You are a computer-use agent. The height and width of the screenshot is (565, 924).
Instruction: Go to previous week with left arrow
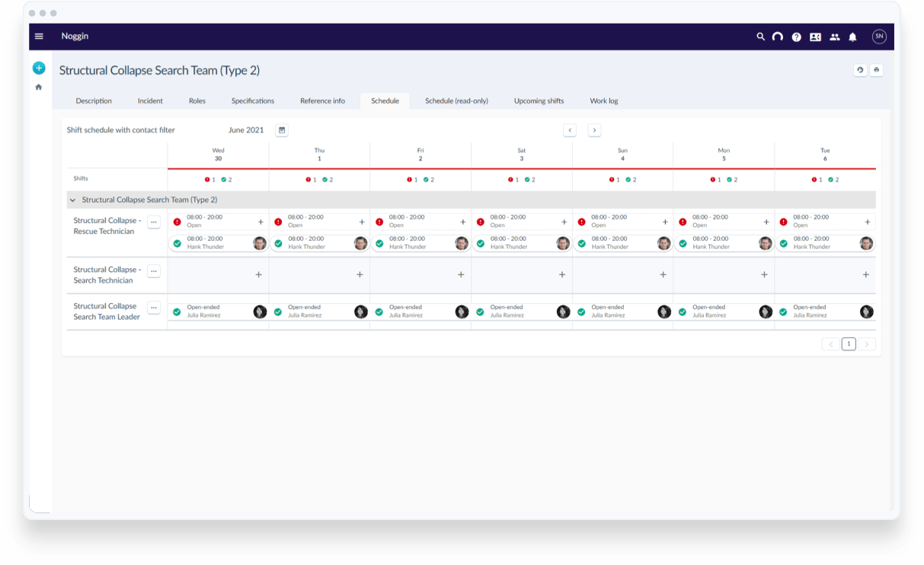coord(570,130)
